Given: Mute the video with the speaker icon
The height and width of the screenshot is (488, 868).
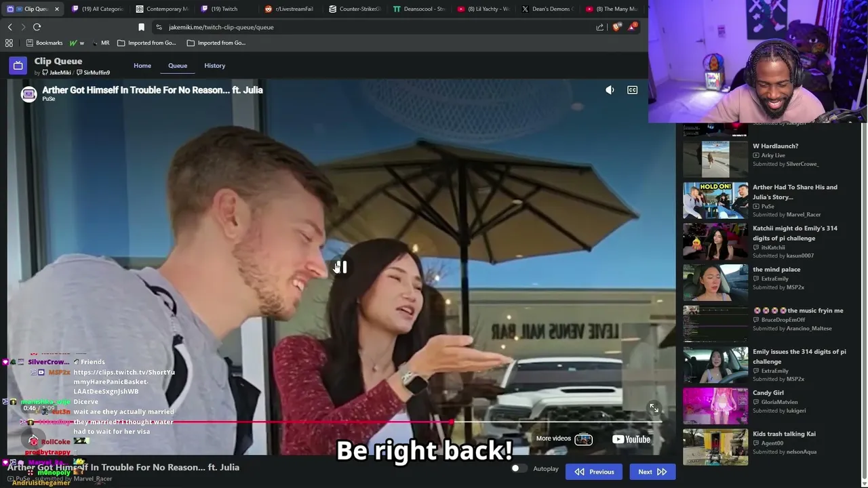Looking at the screenshot, I should pos(610,90).
